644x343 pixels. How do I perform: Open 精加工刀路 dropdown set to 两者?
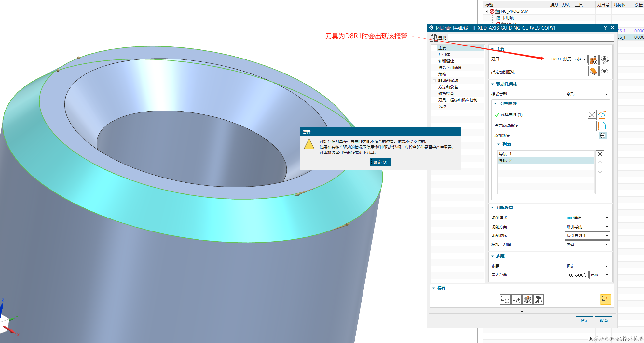tap(587, 244)
